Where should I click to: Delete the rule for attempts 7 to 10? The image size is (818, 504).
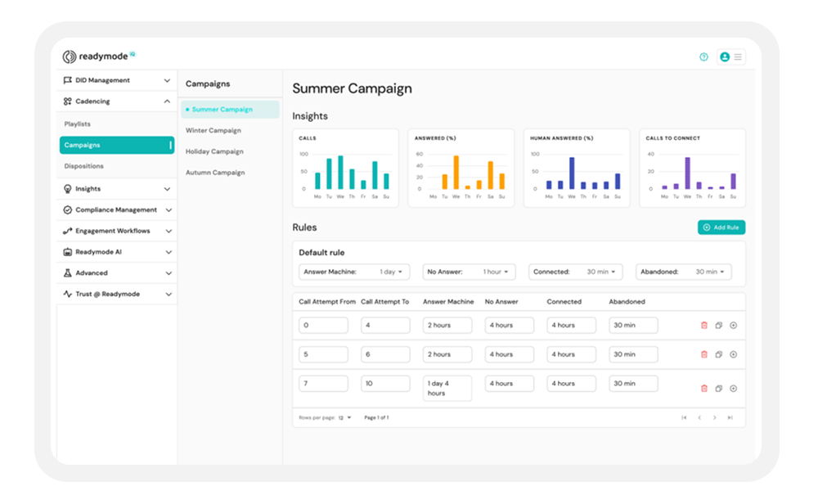704,389
